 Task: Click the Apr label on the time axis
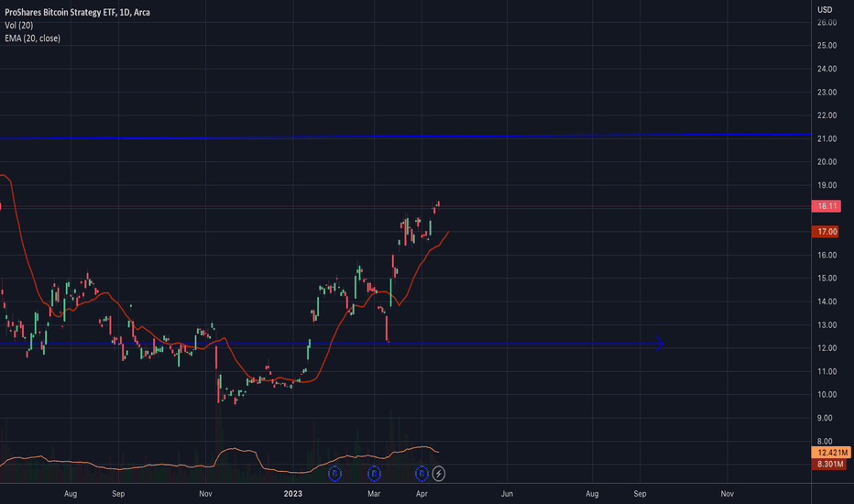422,494
